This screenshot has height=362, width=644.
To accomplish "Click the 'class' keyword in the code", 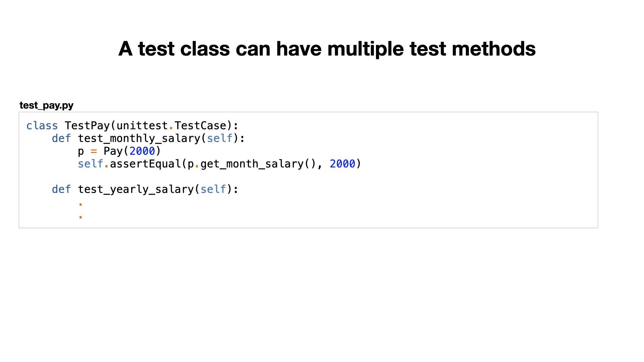I will (42, 126).
